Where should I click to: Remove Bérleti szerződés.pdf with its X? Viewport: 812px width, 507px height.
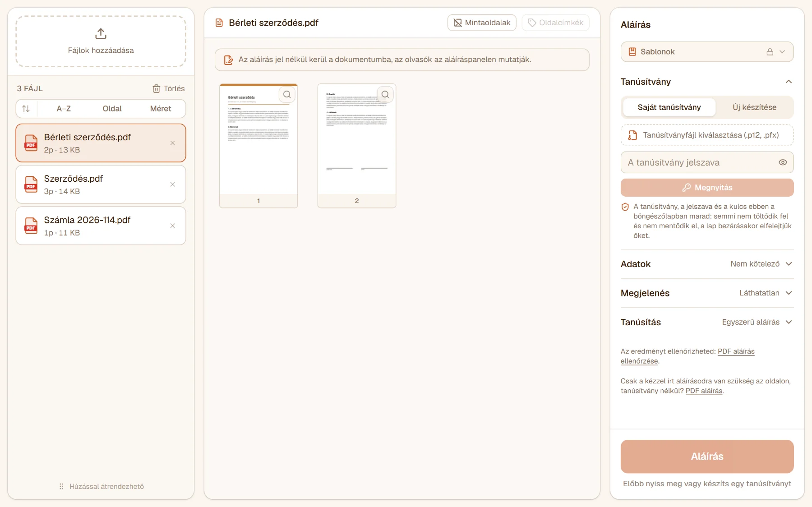[x=172, y=143]
